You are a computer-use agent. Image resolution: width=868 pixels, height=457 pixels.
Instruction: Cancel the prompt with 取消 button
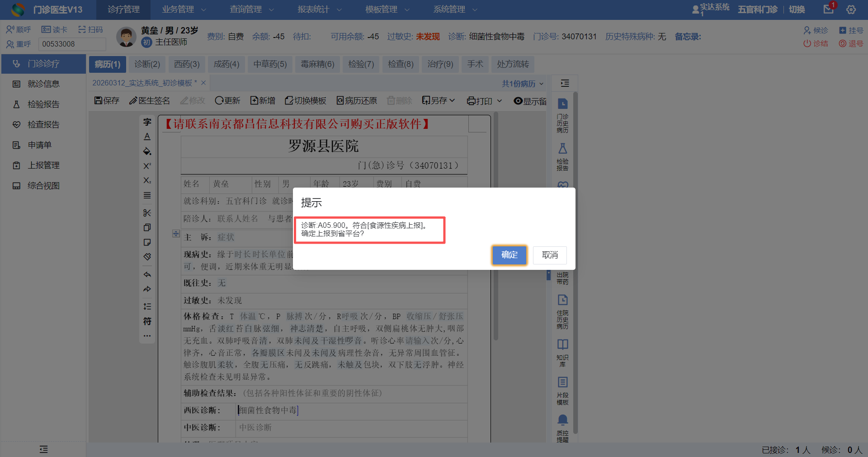pyautogui.click(x=550, y=255)
